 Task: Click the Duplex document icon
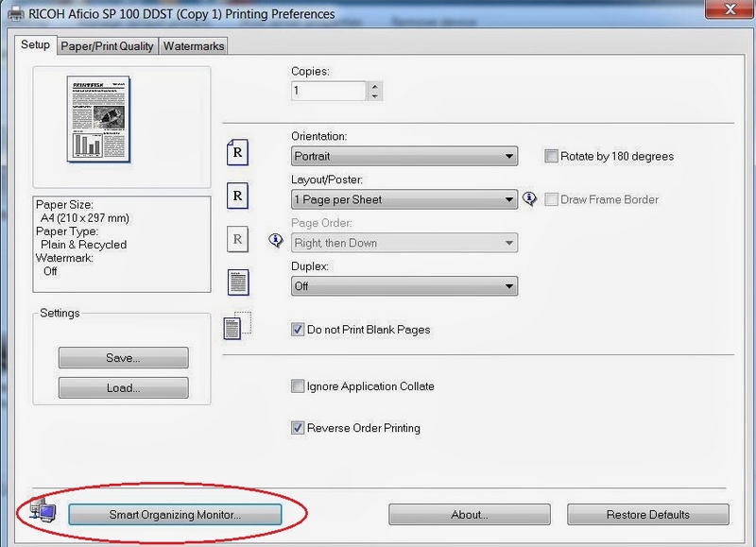238,282
